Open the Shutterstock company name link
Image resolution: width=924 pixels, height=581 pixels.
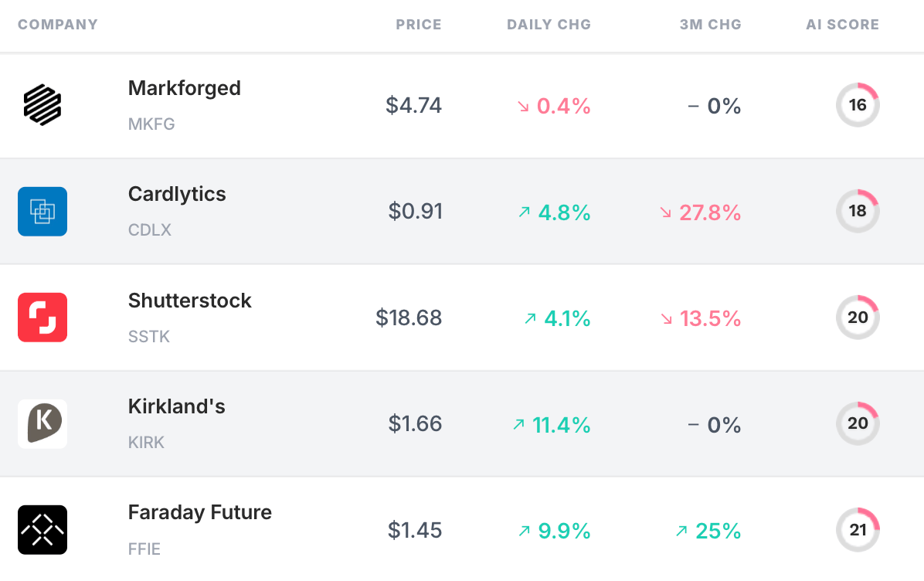coord(190,301)
